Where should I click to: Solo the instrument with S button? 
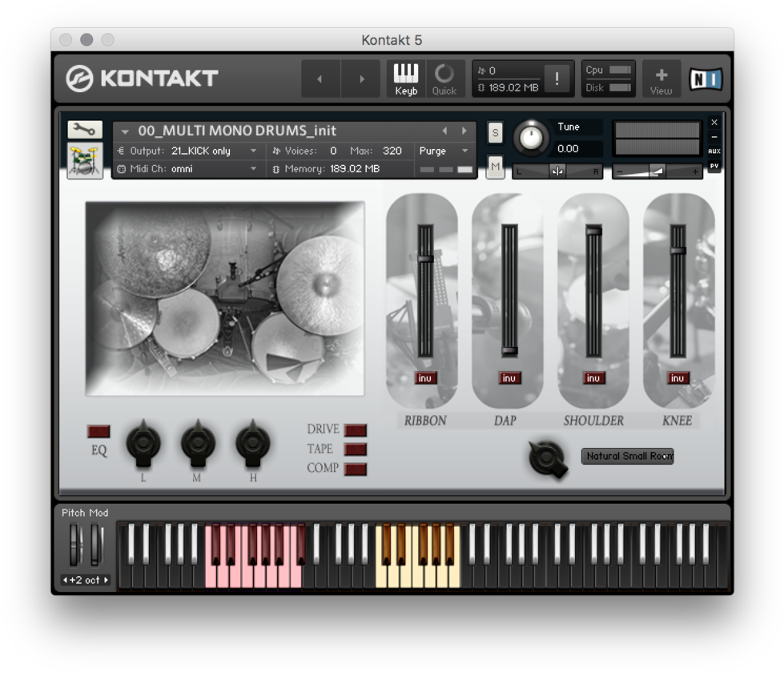495,133
